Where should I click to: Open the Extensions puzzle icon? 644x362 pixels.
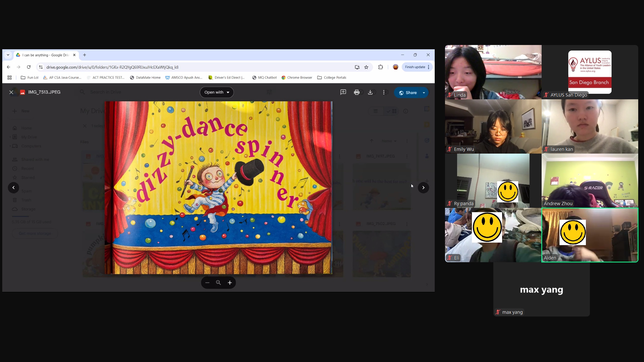pyautogui.click(x=381, y=67)
